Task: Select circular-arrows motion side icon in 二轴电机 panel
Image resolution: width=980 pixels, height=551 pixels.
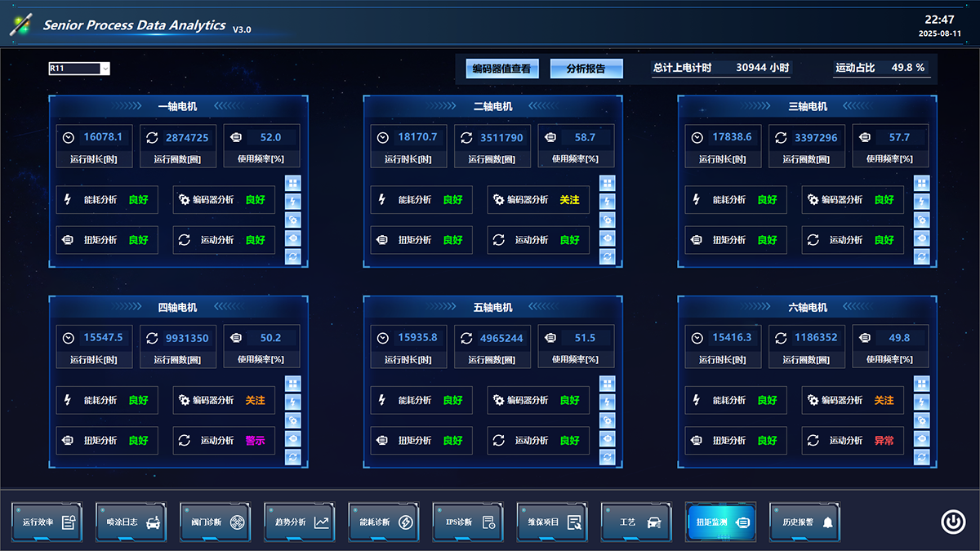Action: pos(607,257)
